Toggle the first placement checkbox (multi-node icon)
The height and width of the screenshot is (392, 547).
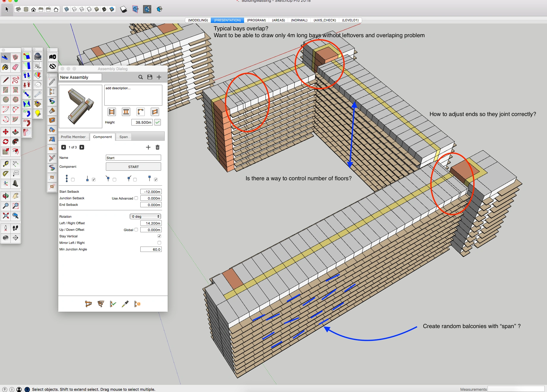click(73, 180)
